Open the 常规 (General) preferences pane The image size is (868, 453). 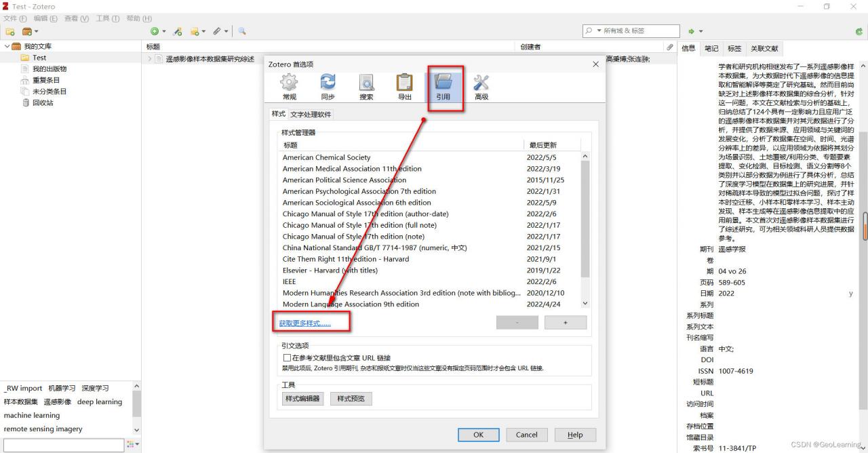tap(289, 87)
